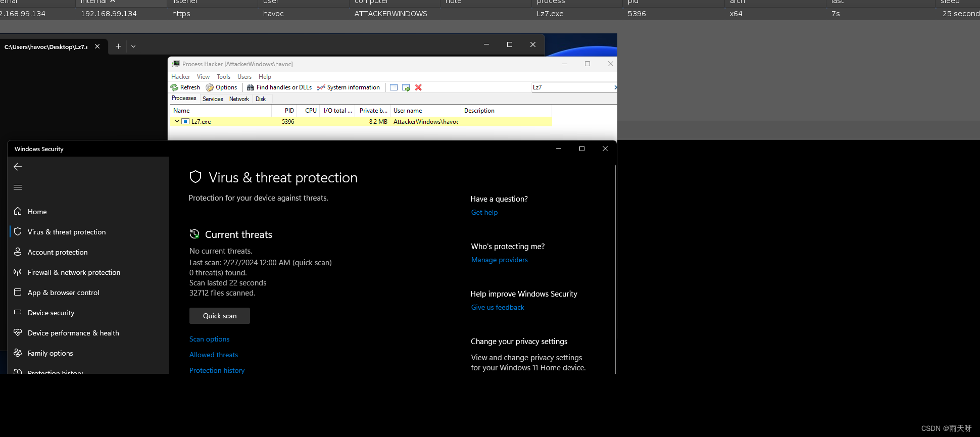Click Find handles or DLLs binoculars icon

pyautogui.click(x=250, y=87)
